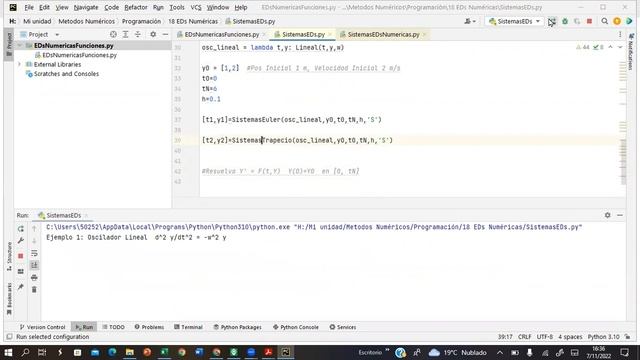Go to next highlighted error arrow
Screen dimensions: 640x360
(x=620, y=47)
